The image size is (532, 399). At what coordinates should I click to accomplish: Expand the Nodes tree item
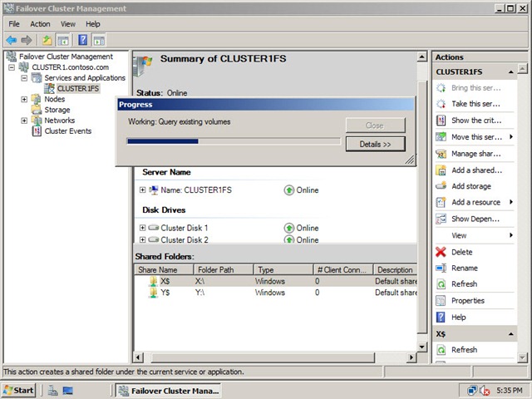24,100
